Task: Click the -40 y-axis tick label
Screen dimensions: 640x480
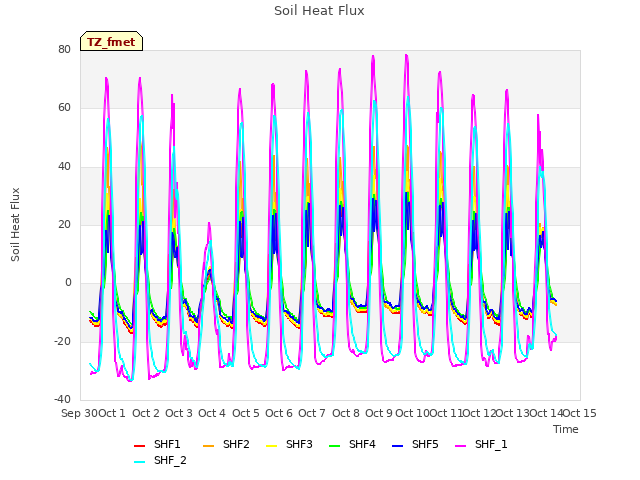Action: coord(62,399)
